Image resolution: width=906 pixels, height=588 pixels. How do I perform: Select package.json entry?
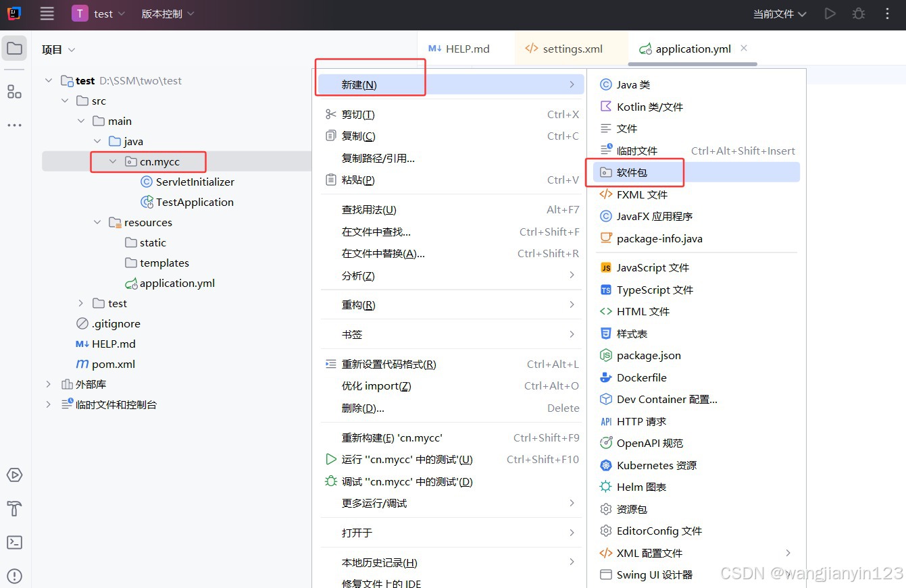697,355
